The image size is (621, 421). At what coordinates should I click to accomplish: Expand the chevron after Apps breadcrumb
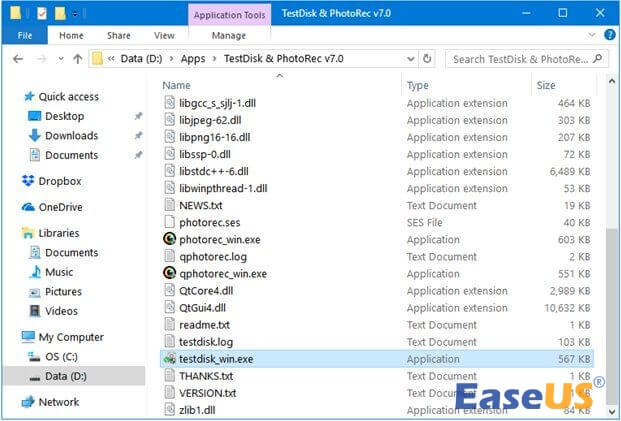point(215,59)
